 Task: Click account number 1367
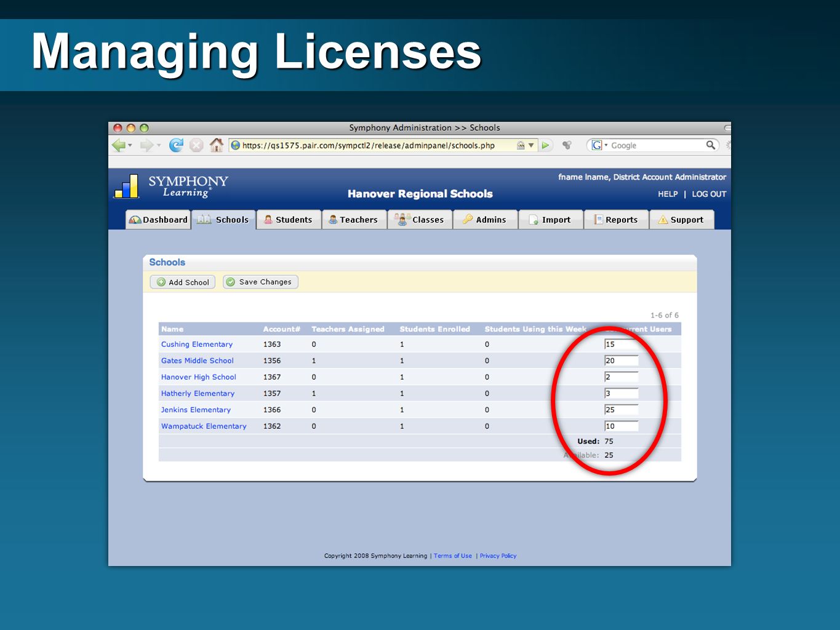272,377
